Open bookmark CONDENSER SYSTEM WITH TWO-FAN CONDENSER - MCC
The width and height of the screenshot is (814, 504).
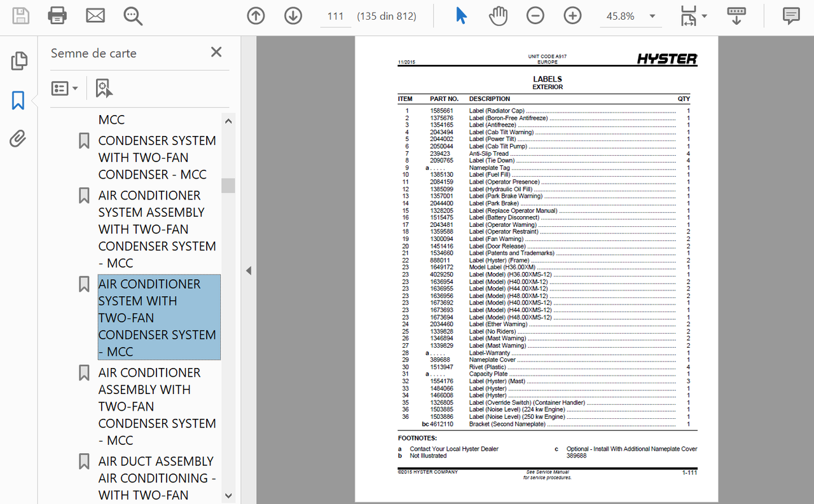(x=157, y=158)
